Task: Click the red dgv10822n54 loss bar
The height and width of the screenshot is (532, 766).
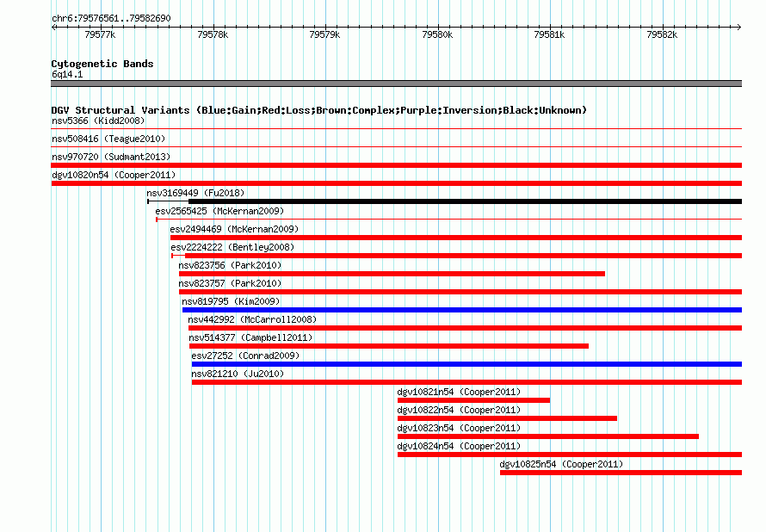Action: pos(507,418)
